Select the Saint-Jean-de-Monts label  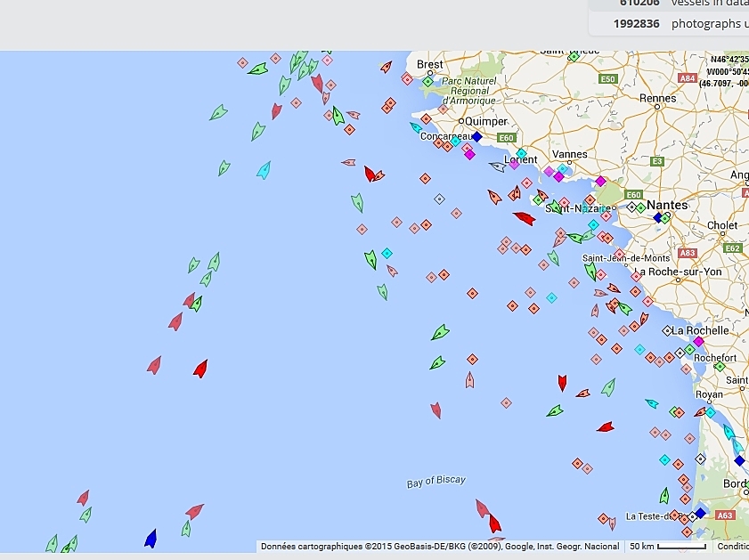[x=626, y=258]
